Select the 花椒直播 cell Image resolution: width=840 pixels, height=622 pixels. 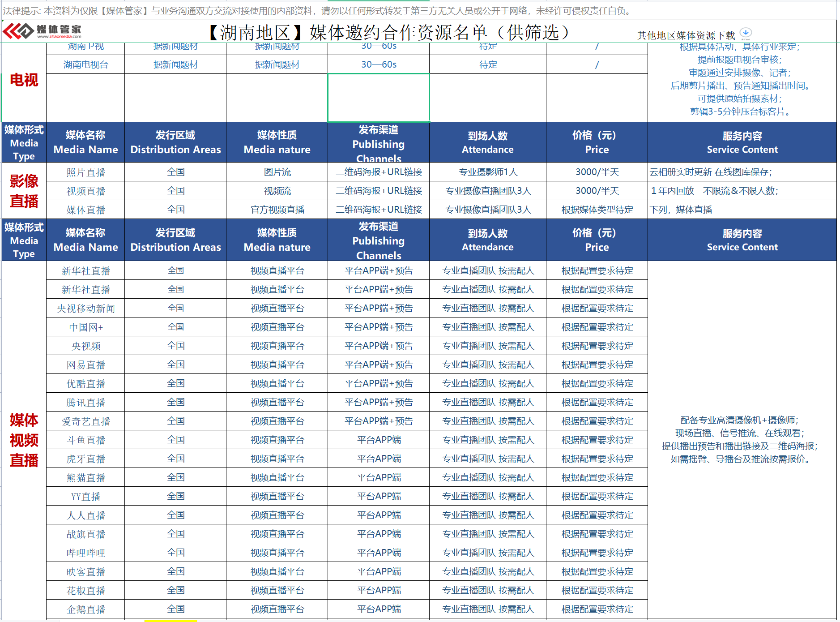[x=85, y=591]
